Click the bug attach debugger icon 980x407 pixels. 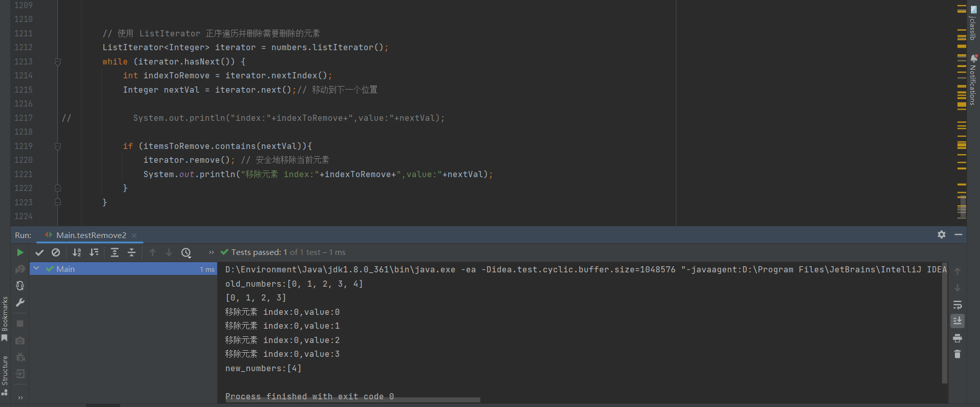(20, 357)
